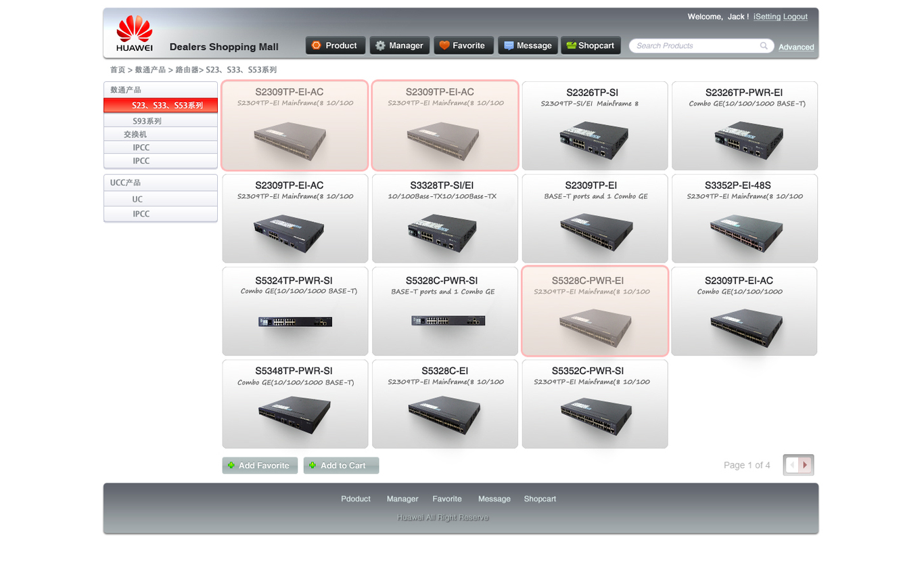Image resolution: width=924 pixels, height=561 pixels.
Task: Click the footer Shopcart link
Action: pos(540,499)
